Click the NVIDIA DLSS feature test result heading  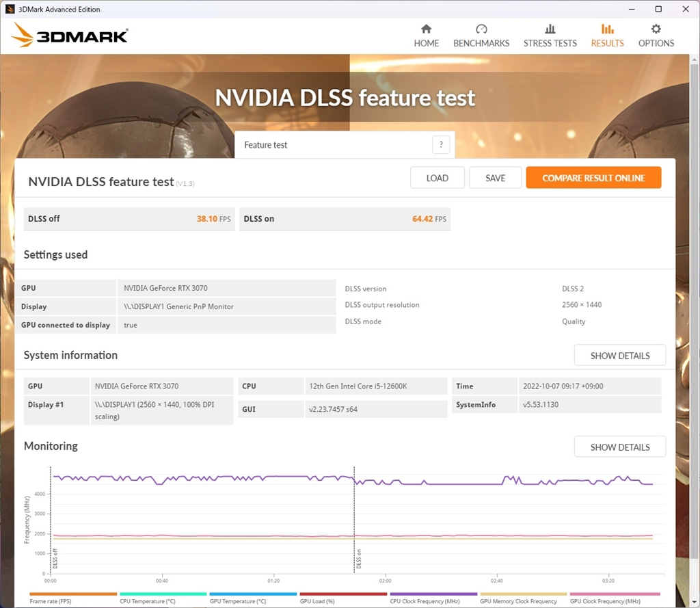(101, 182)
